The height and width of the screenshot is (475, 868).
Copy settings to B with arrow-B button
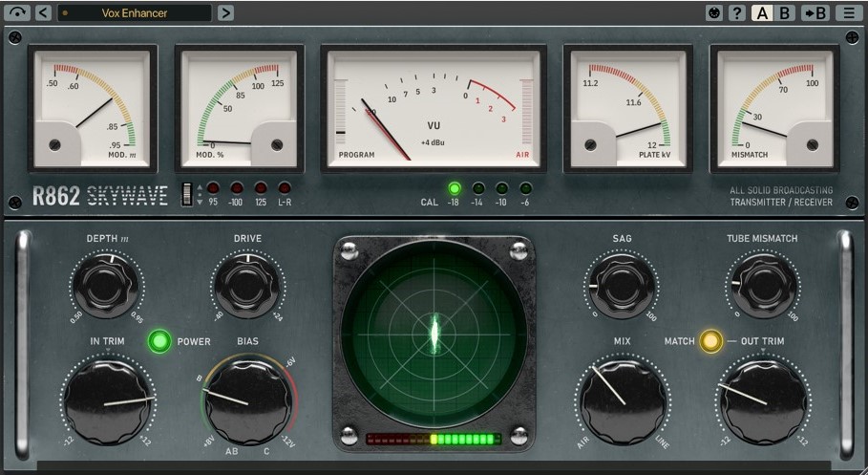pos(815,12)
